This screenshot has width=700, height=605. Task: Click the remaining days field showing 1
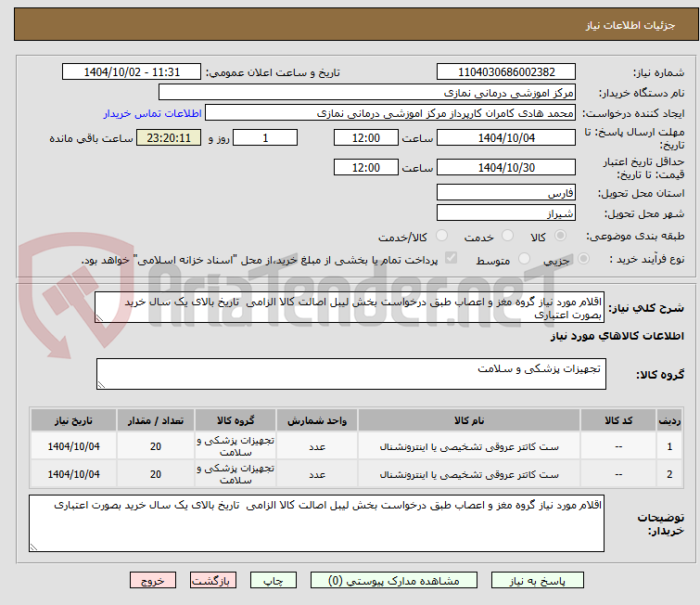(265, 137)
